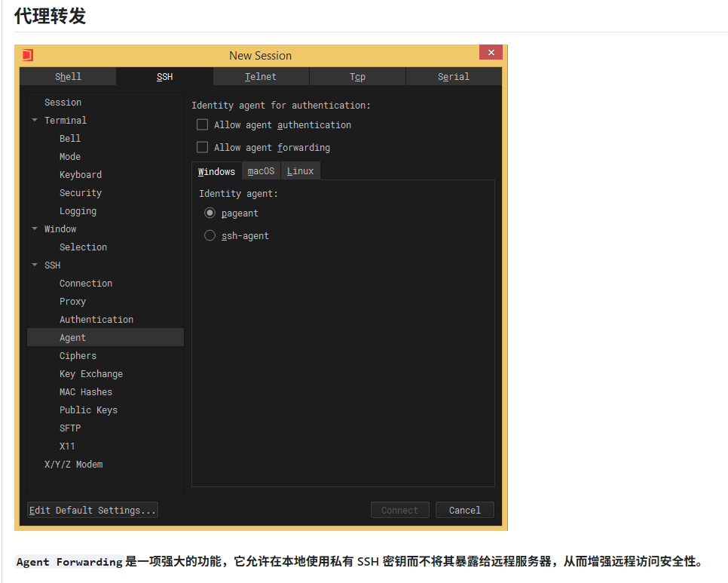Collapse the SSH tree node arrow

pyautogui.click(x=35, y=265)
